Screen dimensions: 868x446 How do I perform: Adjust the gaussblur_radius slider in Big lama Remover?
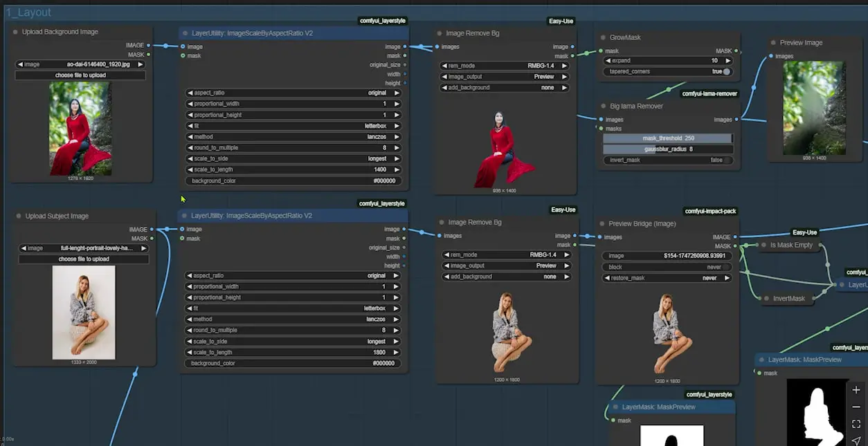(x=667, y=149)
